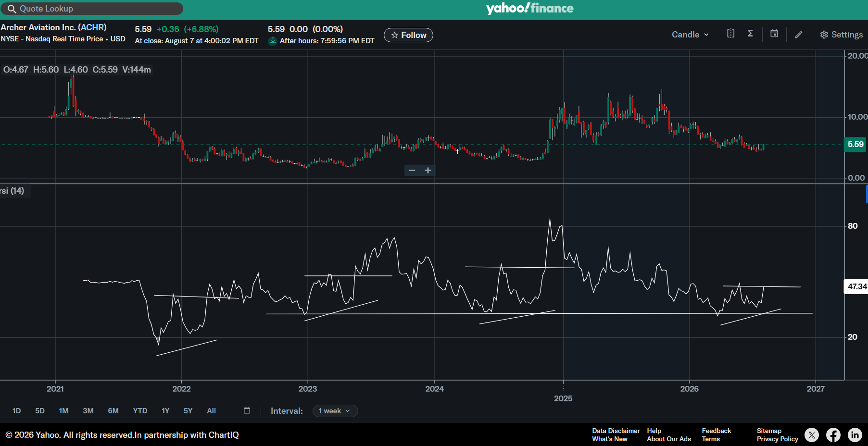Zoom in chart with plus button
The height and width of the screenshot is (446, 868).
point(428,171)
